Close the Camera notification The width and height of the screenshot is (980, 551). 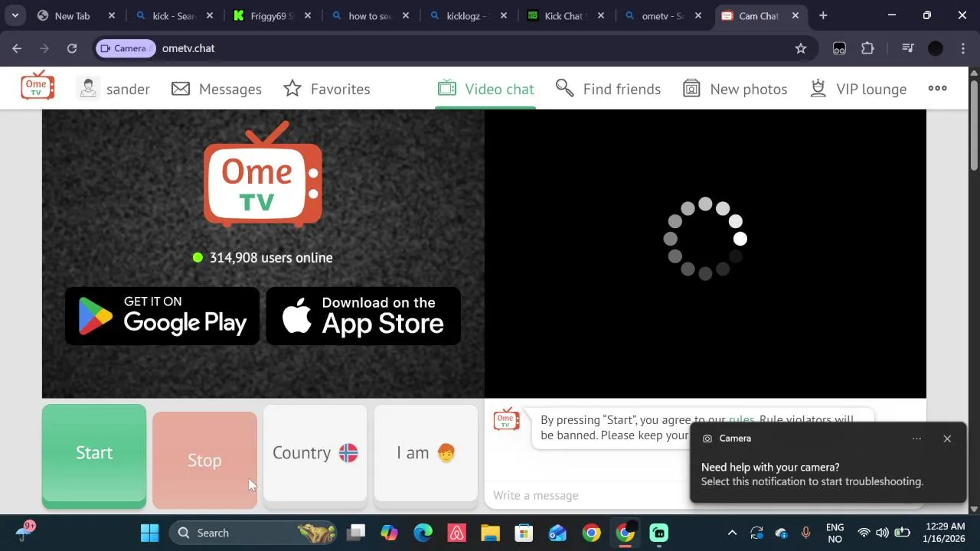(x=947, y=439)
